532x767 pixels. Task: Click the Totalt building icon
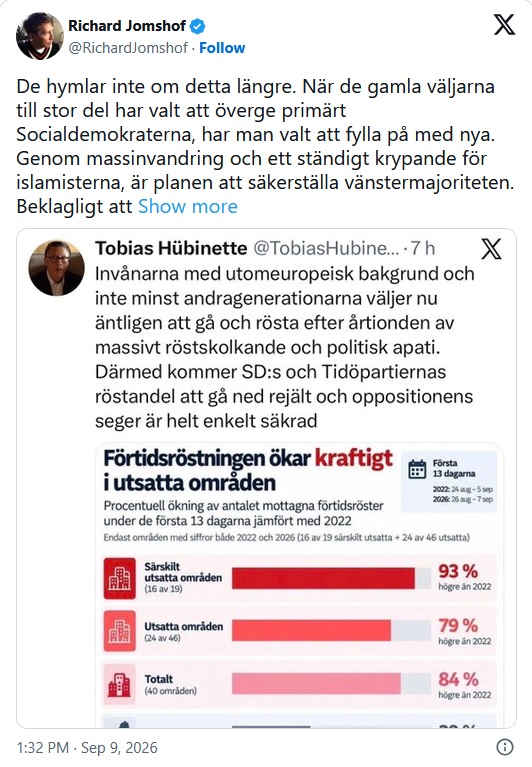click(x=120, y=685)
